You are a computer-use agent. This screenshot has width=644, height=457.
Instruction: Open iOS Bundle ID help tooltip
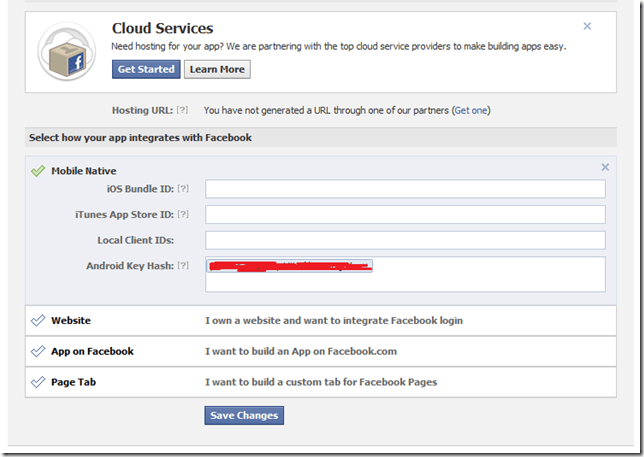pos(183,189)
